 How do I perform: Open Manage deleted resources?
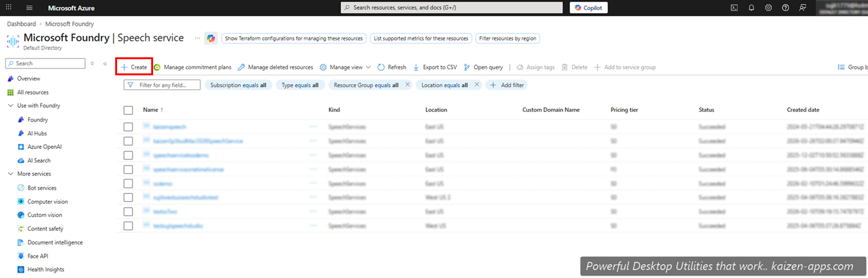coord(275,67)
